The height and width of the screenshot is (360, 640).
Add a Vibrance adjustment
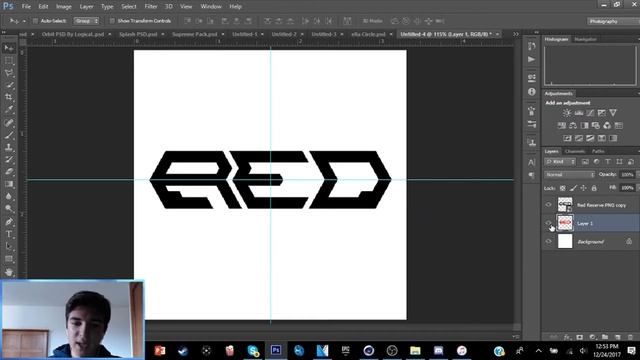(x=613, y=113)
